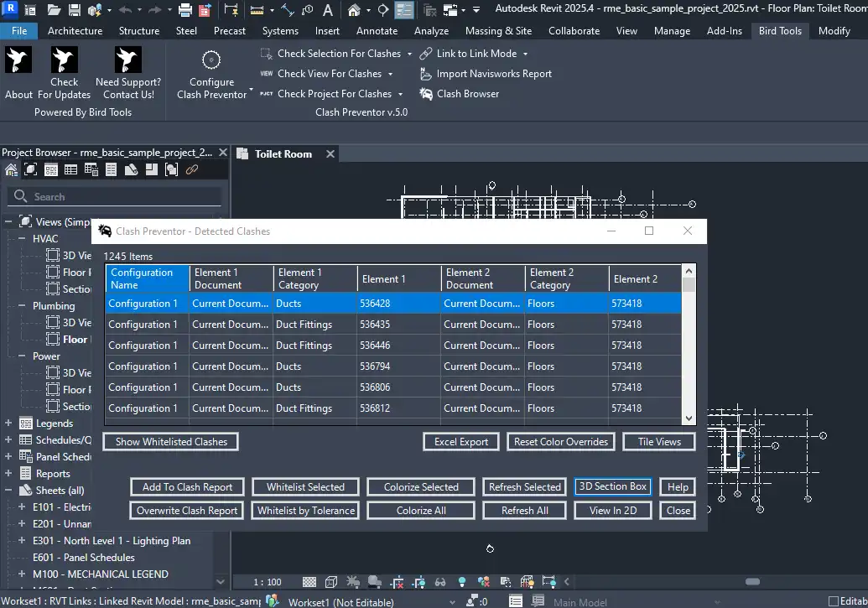Click the Clash Browser icon
Screen dimensions: 868x608
426,94
